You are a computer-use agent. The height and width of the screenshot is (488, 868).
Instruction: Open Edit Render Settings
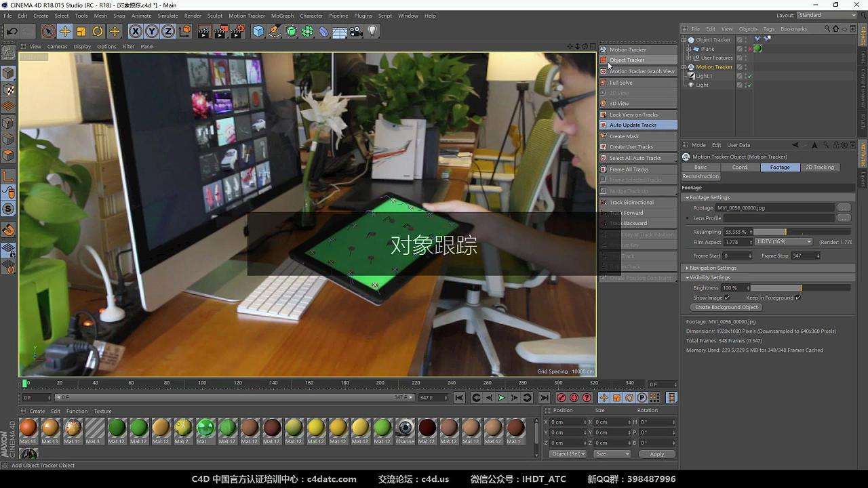tap(237, 31)
